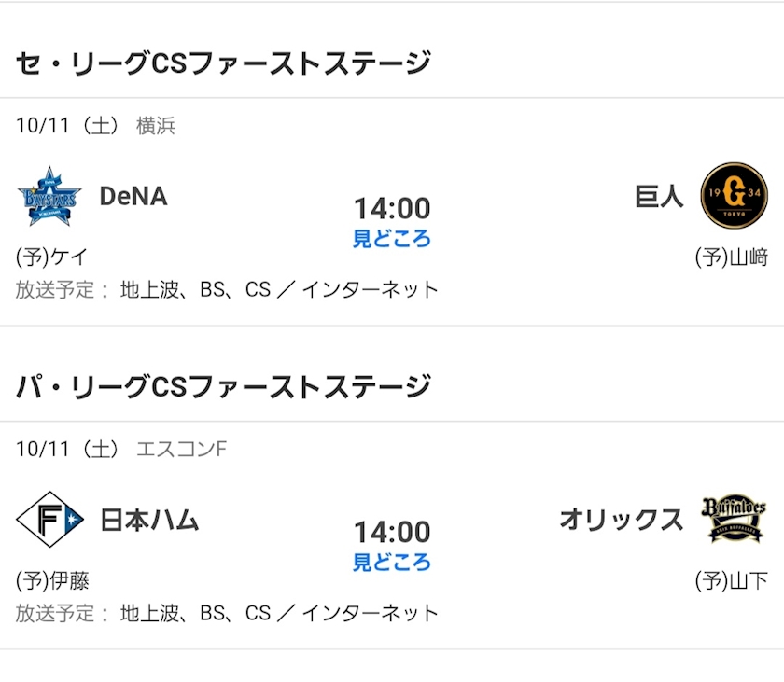Click 日本ハム probable starter (予)伊藤
The image size is (784, 682).
pyautogui.click(x=52, y=580)
